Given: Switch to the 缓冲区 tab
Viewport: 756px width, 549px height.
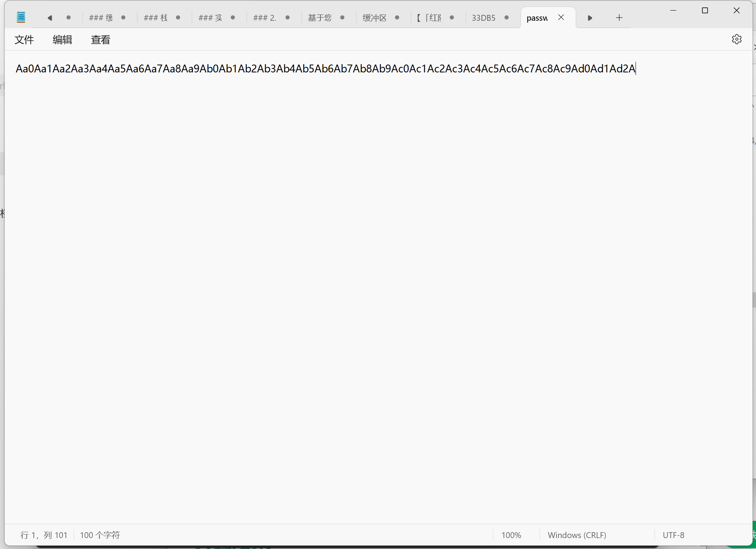Looking at the screenshot, I should 374,18.
